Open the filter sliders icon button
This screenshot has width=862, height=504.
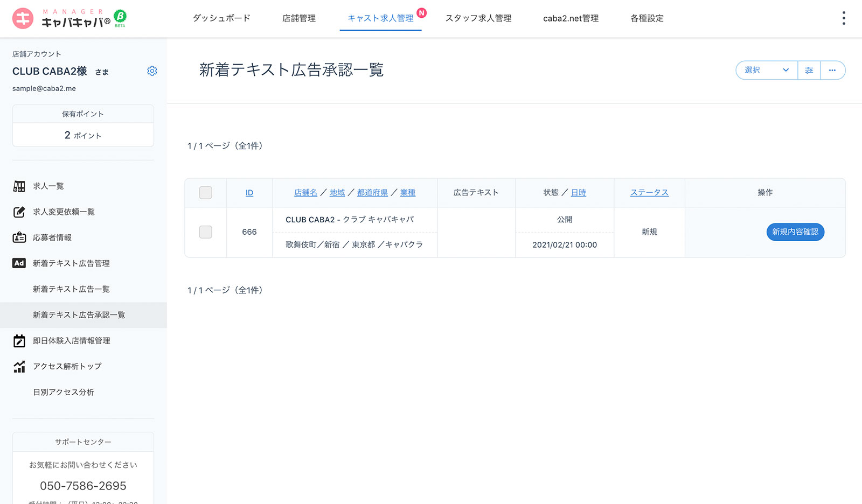809,71
